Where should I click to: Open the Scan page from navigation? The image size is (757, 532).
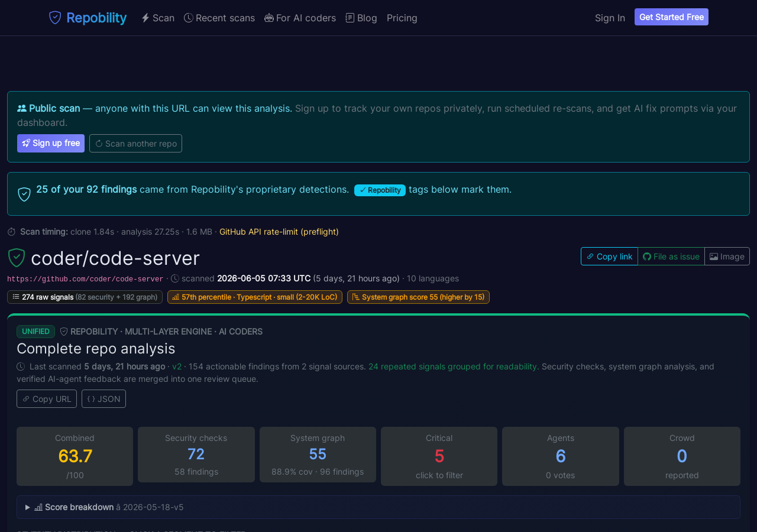[158, 18]
